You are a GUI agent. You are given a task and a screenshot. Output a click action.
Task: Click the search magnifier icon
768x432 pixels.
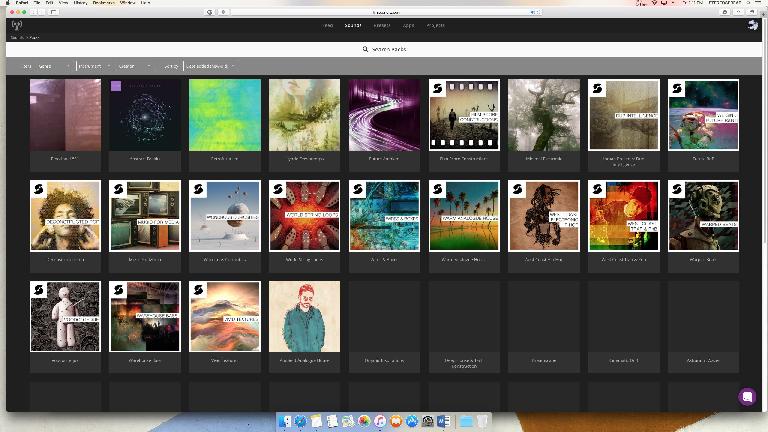pyautogui.click(x=365, y=49)
